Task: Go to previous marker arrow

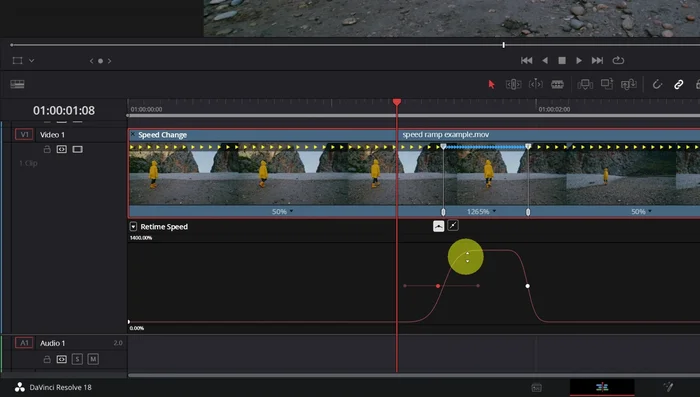Action: (x=92, y=61)
